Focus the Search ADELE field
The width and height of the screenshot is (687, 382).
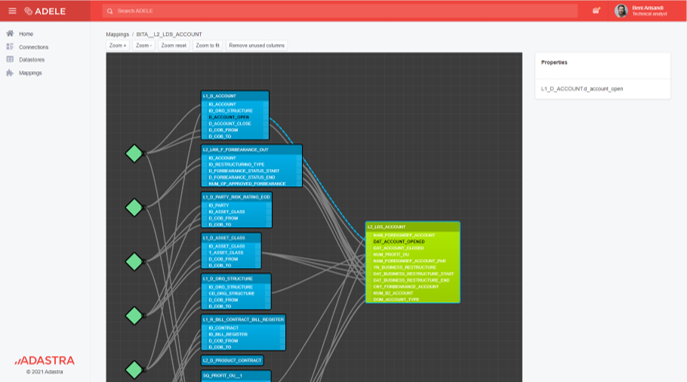tap(340, 11)
